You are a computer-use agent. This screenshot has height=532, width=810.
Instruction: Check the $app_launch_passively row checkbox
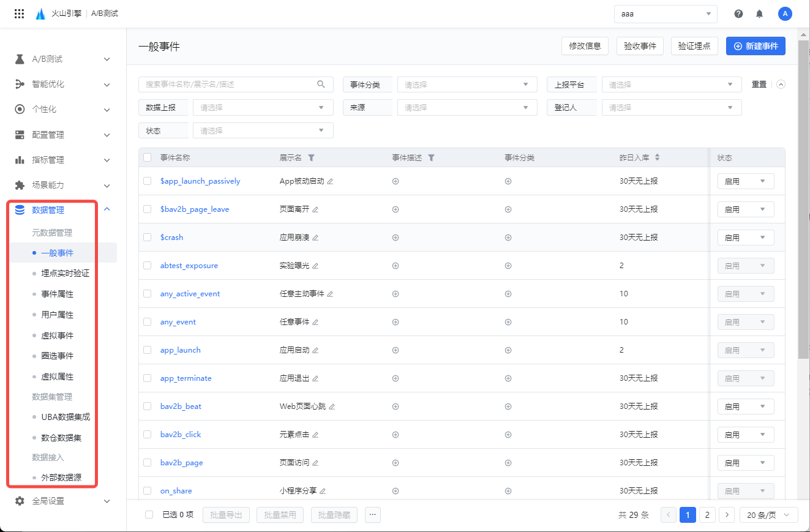147,181
